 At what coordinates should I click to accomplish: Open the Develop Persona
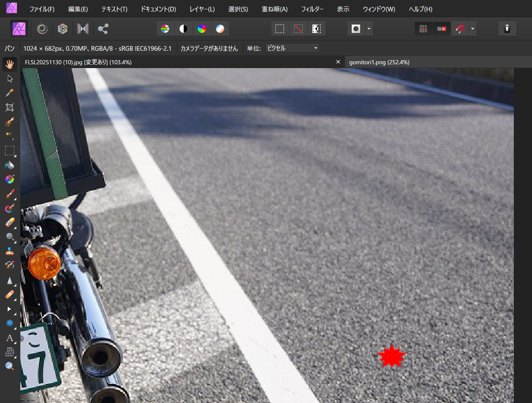63,29
